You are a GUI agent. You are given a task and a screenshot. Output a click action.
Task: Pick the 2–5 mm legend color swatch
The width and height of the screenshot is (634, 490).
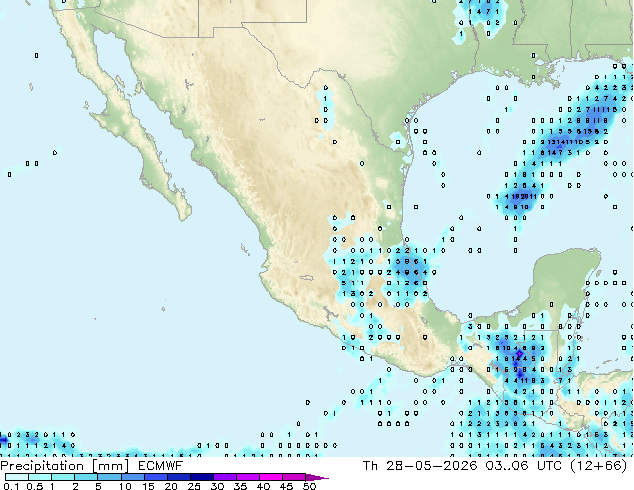86,477
